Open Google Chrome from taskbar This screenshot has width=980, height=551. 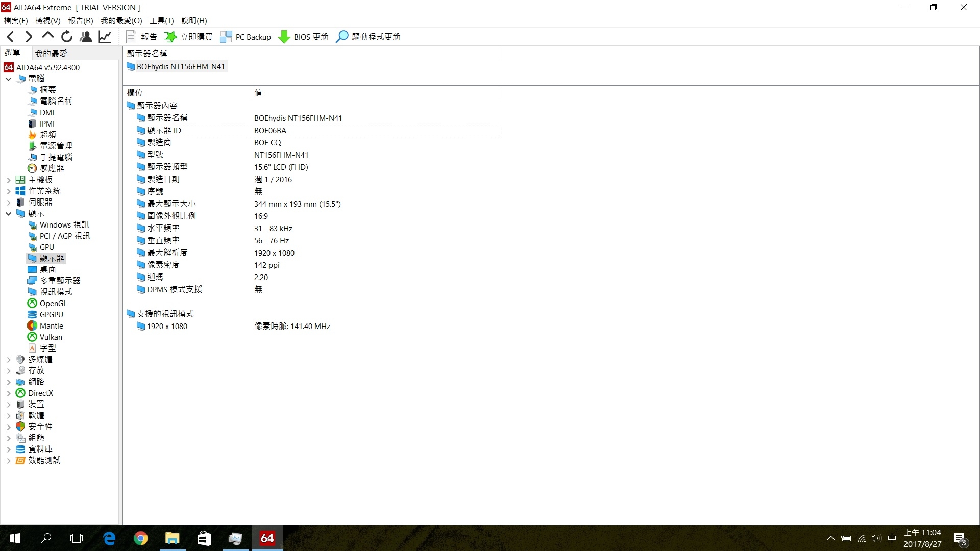[141, 538]
